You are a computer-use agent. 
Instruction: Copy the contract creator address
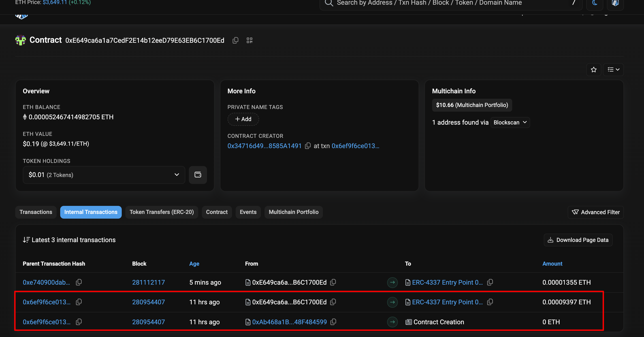click(x=308, y=146)
